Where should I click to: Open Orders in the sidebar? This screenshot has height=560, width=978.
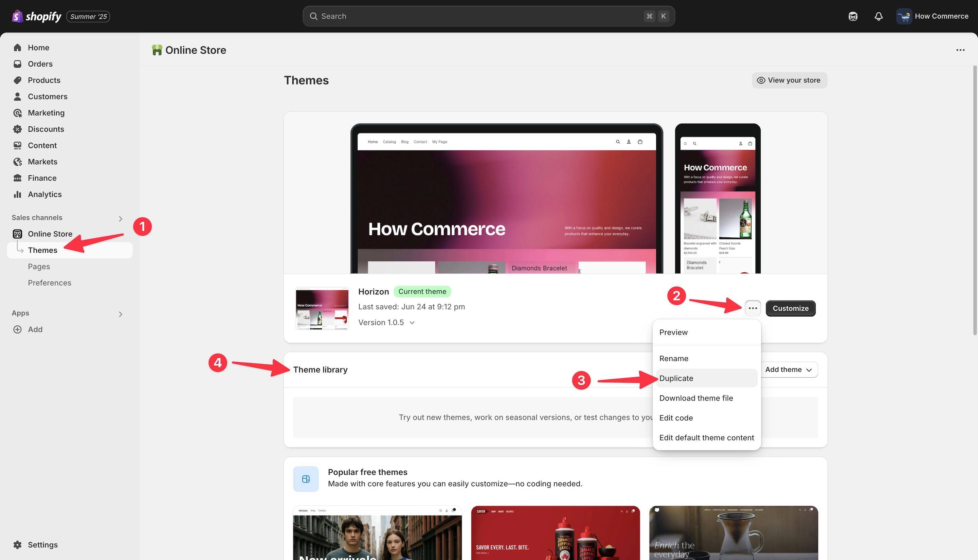click(x=40, y=64)
